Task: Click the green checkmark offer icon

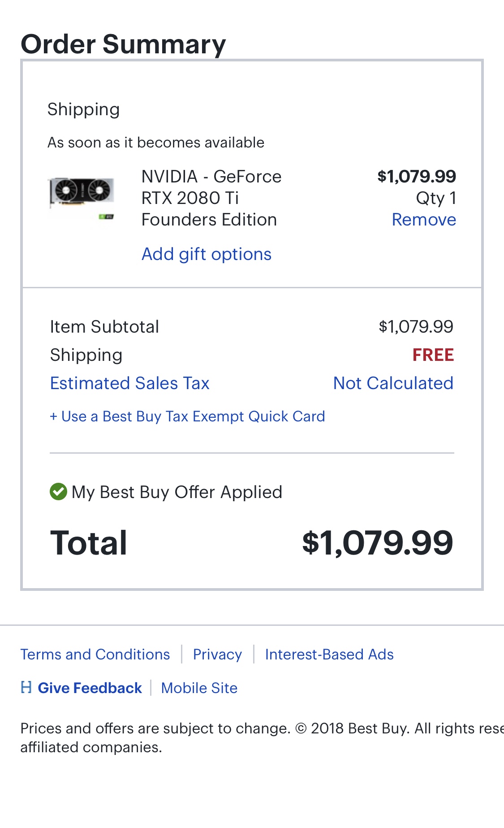Action: [x=58, y=492]
